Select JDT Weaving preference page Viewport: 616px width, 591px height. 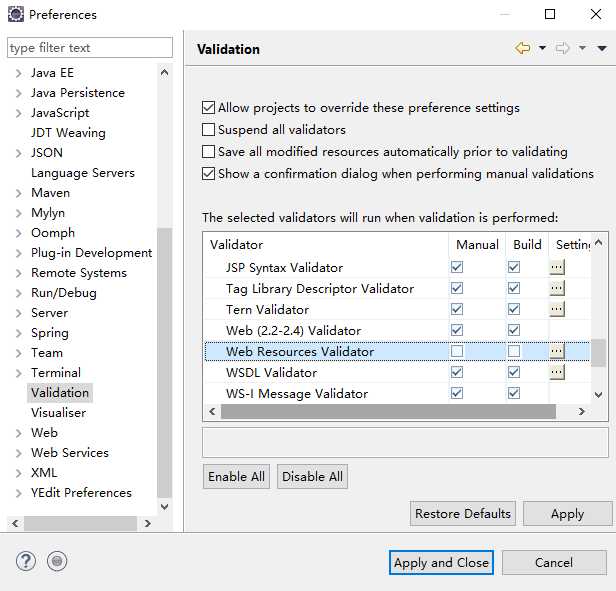click(67, 132)
